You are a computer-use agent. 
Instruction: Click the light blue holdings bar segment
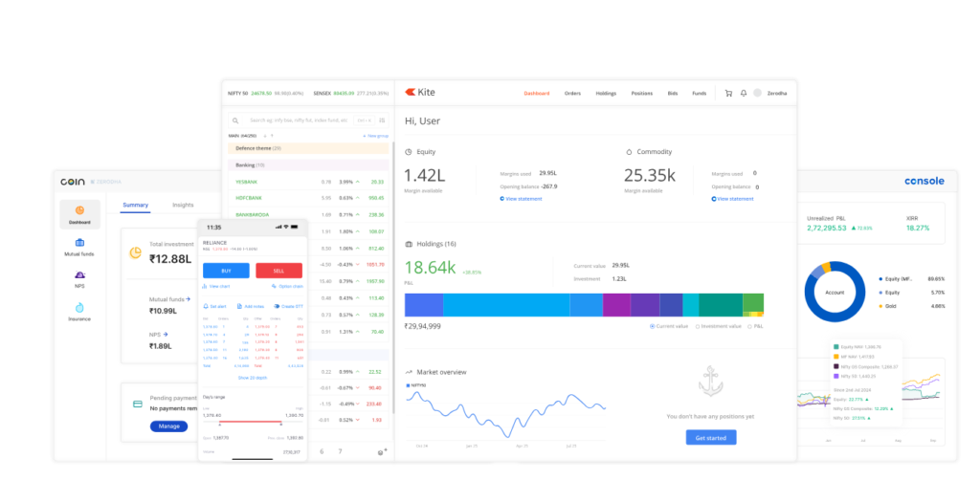[506, 304]
